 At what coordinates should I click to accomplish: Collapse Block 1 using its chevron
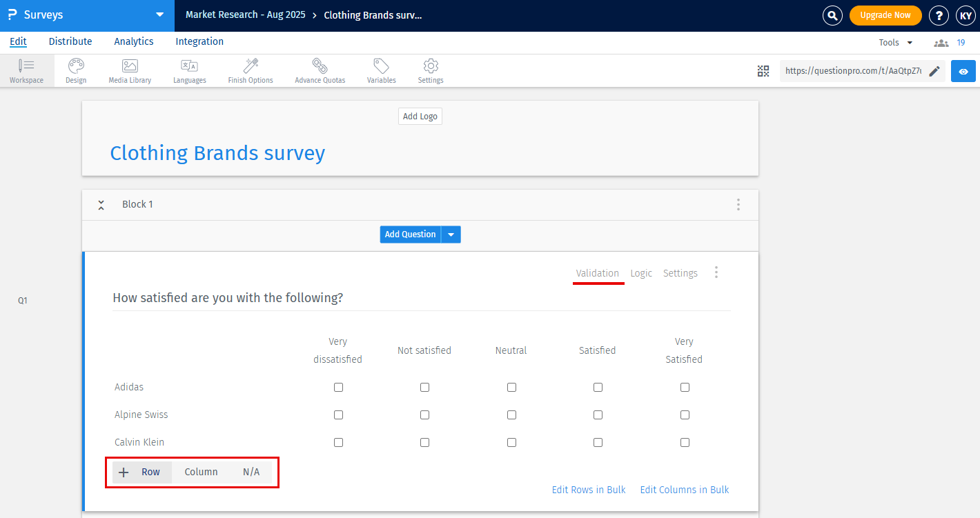tap(101, 204)
